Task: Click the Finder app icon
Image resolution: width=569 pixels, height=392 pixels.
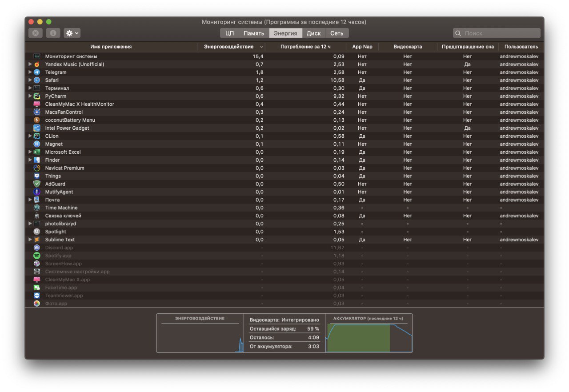Action: 37,160
